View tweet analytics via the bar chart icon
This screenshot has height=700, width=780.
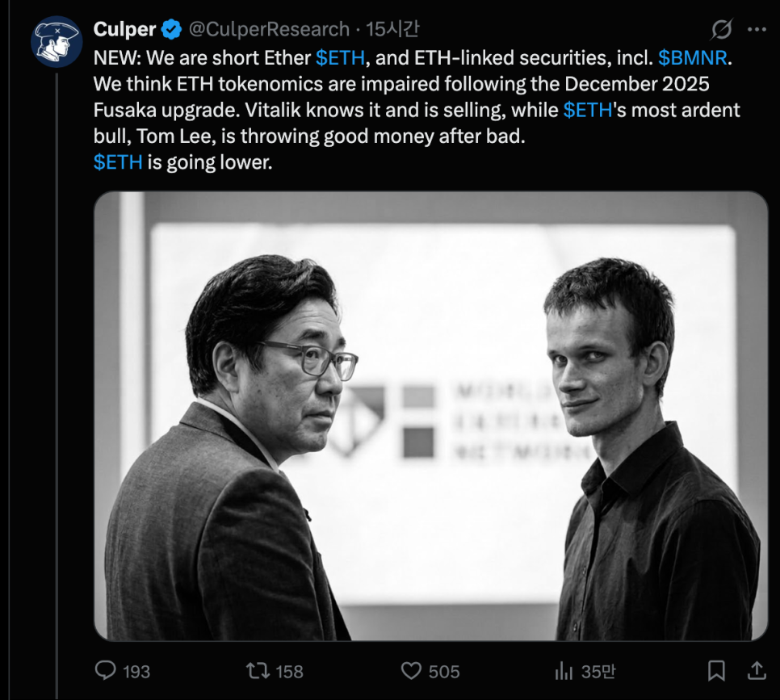click(x=563, y=671)
